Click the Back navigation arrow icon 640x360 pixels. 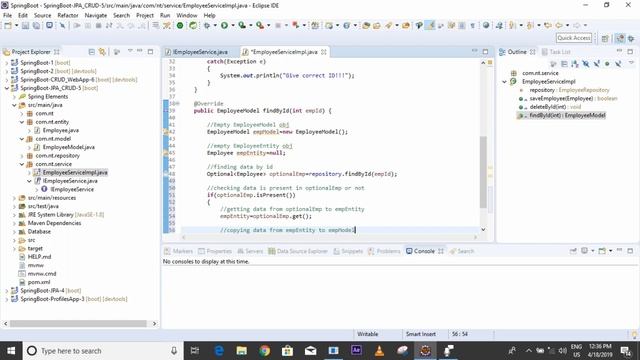[x=559, y=25]
